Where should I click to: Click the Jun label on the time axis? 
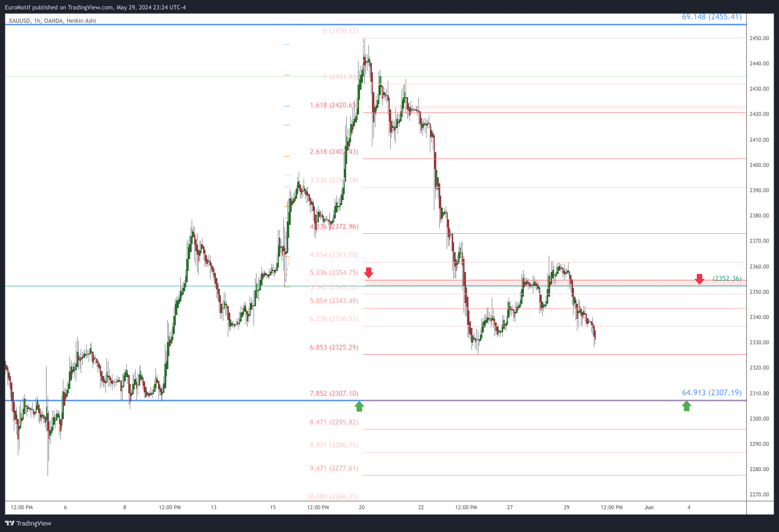(649, 507)
